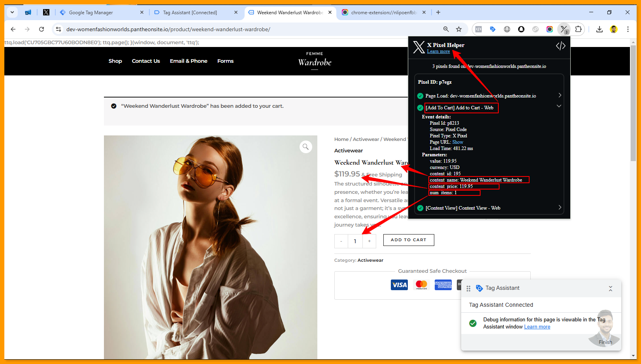This screenshot has height=364, width=641.
Task: Click the magnifier zoom icon on product image
Action: point(305,147)
